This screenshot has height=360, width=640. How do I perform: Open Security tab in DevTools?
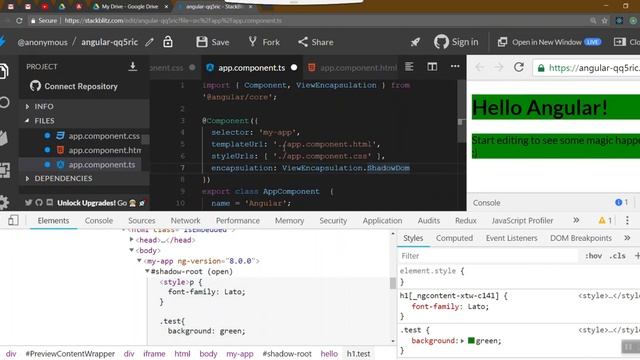tap(333, 220)
